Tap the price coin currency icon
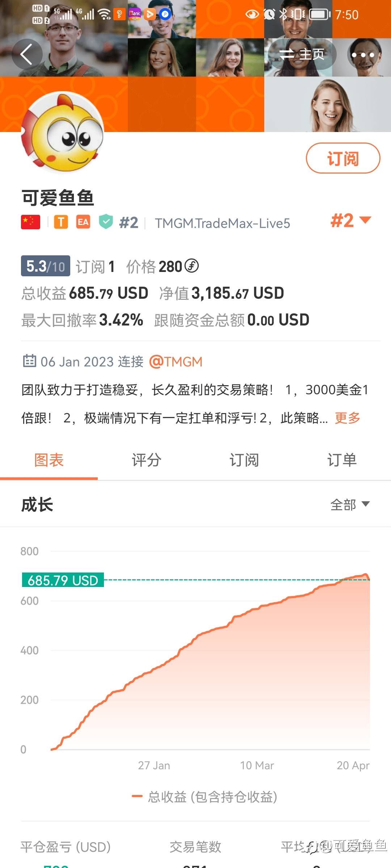Image resolution: width=391 pixels, height=868 pixels. [x=192, y=266]
